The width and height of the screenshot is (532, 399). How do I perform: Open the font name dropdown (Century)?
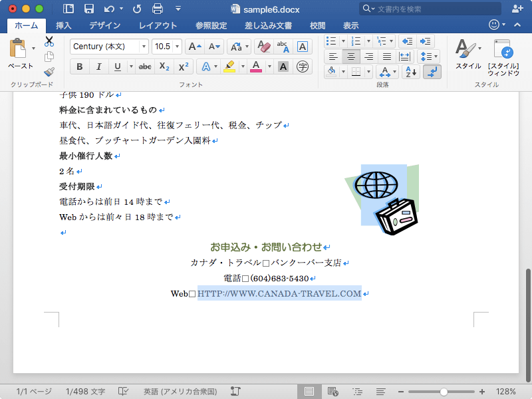[144, 47]
